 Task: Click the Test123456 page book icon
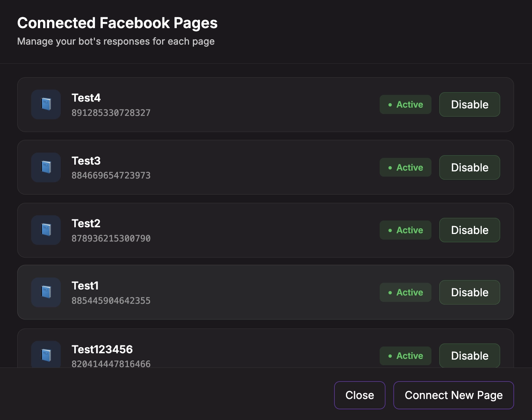tap(46, 355)
